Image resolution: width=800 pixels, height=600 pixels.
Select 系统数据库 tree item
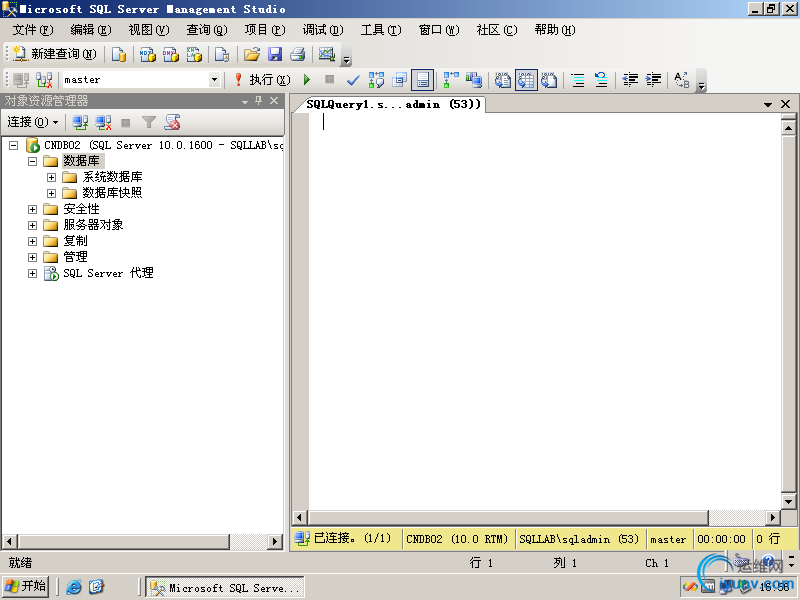point(112,177)
